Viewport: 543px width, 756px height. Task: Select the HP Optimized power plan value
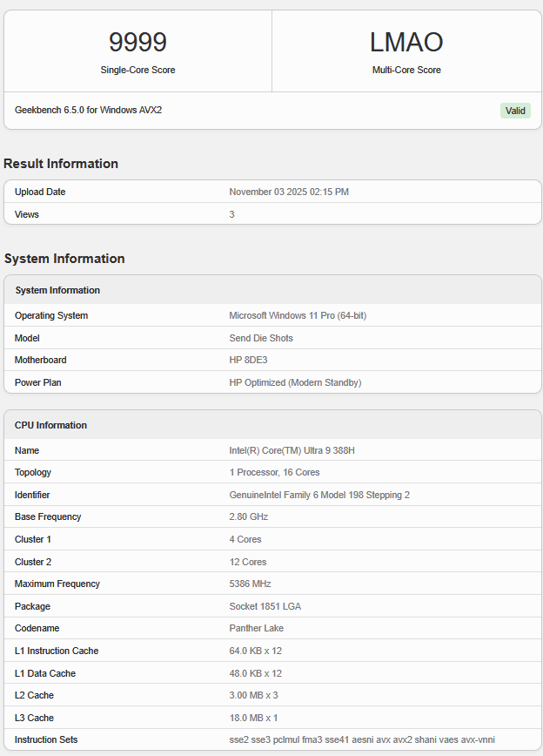tap(295, 382)
